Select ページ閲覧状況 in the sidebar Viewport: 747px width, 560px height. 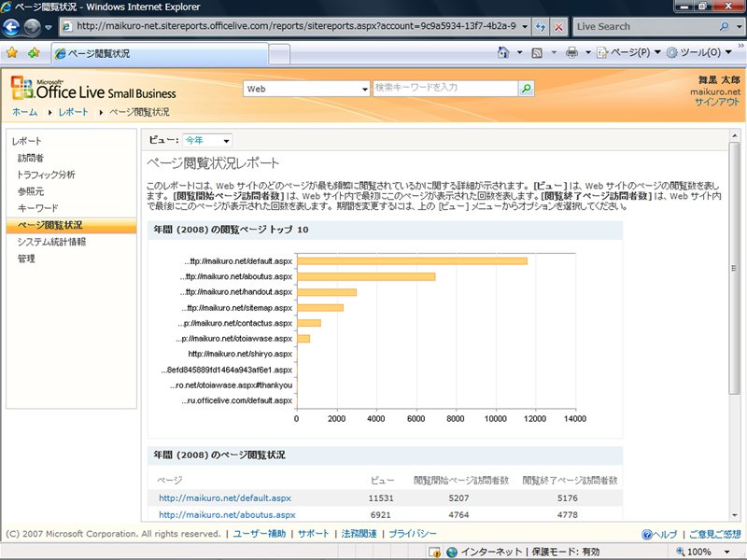point(72,225)
